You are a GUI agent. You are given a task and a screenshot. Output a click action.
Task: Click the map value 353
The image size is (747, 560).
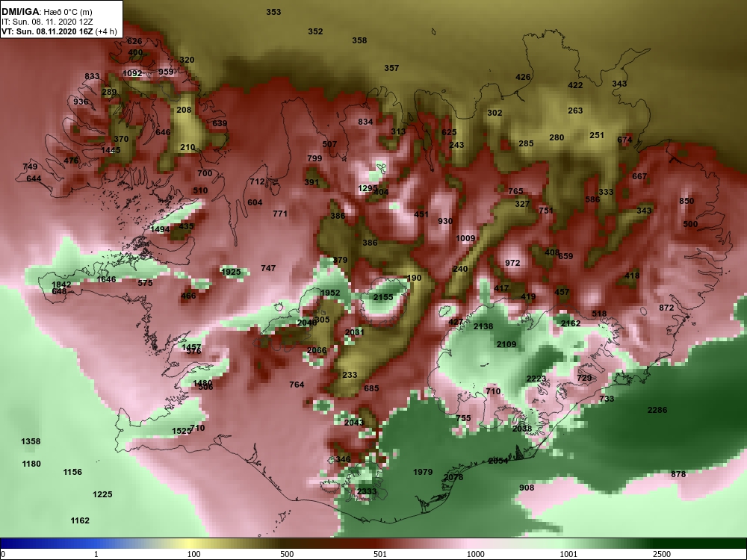coord(273,12)
